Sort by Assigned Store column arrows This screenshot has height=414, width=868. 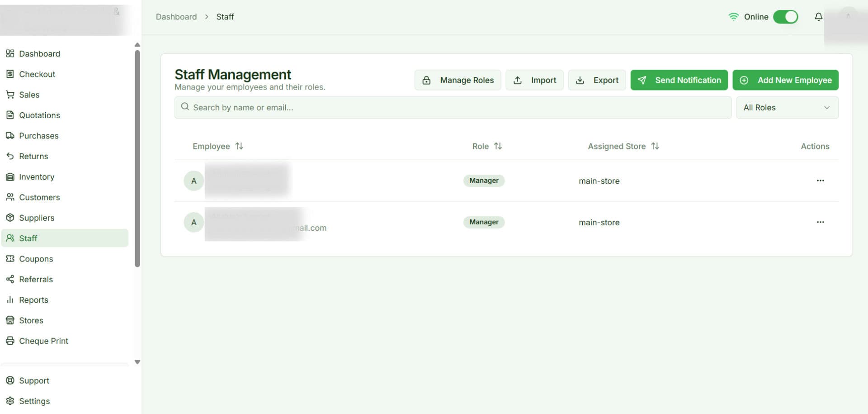click(655, 146)
